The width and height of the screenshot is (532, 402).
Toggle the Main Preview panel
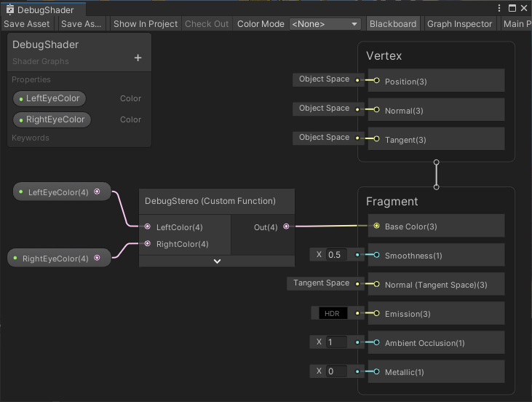click(517, 24)
